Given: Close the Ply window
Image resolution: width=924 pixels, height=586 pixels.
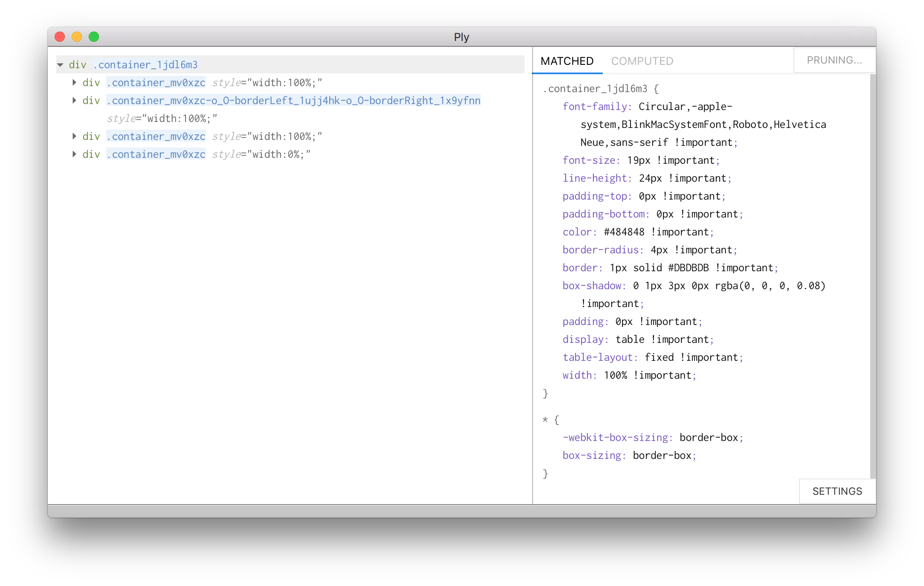Looking at the screenshot, I should coord(60,37).
